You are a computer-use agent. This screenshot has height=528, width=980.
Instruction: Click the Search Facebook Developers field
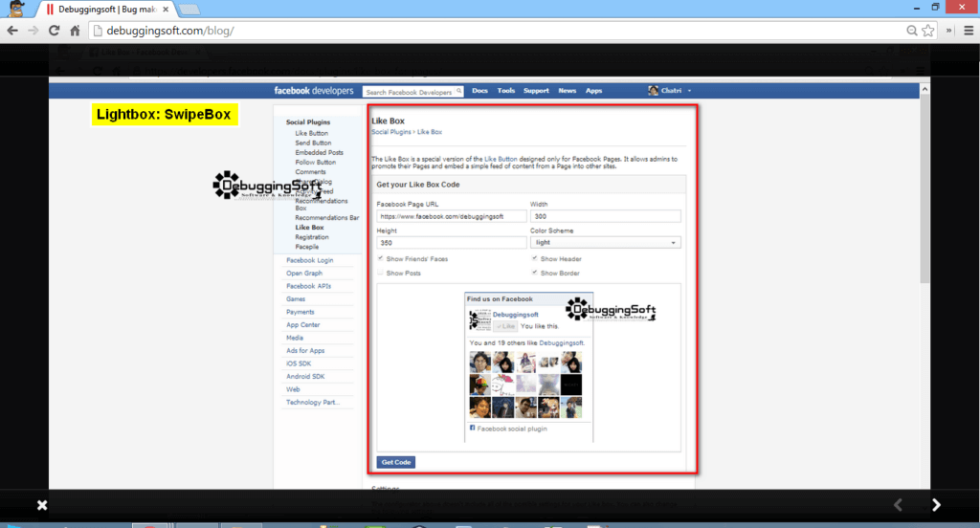410,92
